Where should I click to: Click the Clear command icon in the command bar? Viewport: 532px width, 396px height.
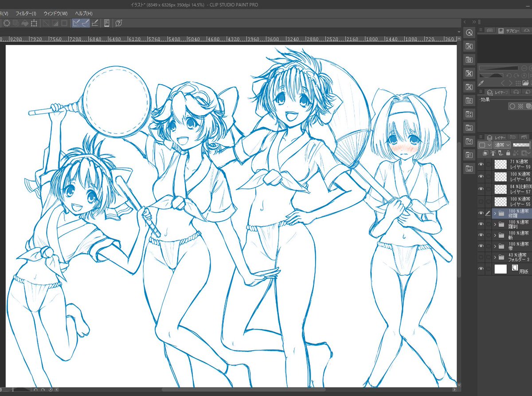pos(7,23)
